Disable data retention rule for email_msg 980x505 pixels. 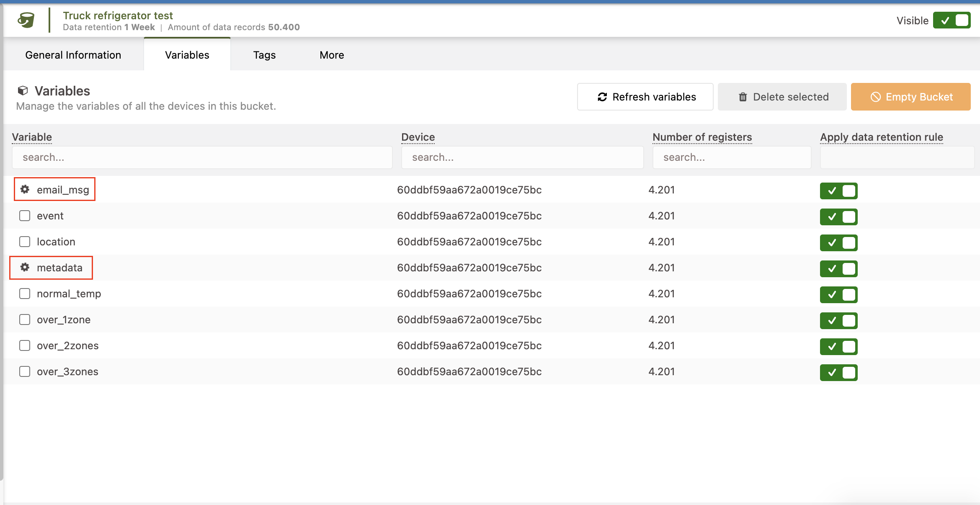838,191
